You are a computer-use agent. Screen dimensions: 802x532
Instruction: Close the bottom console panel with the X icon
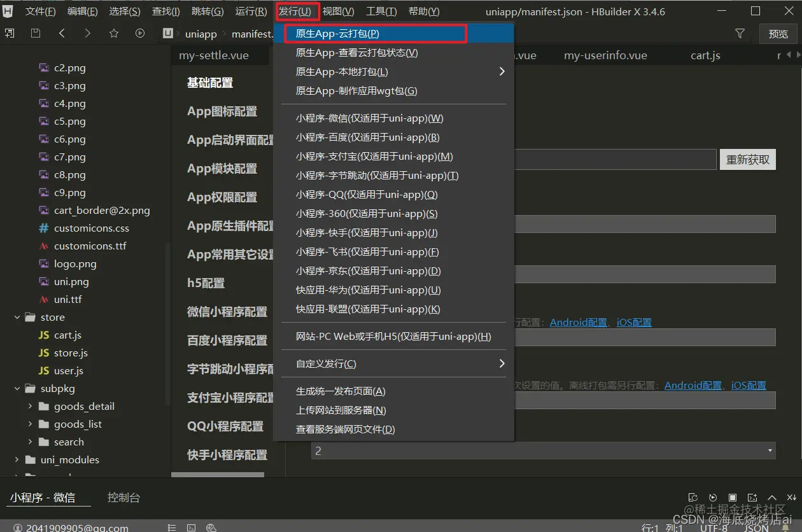pos(791,498)
